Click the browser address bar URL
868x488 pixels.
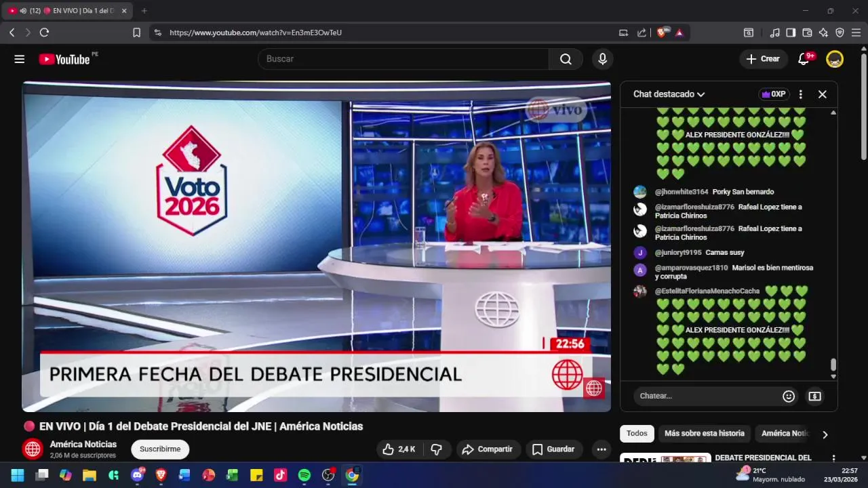coord(256,33)
